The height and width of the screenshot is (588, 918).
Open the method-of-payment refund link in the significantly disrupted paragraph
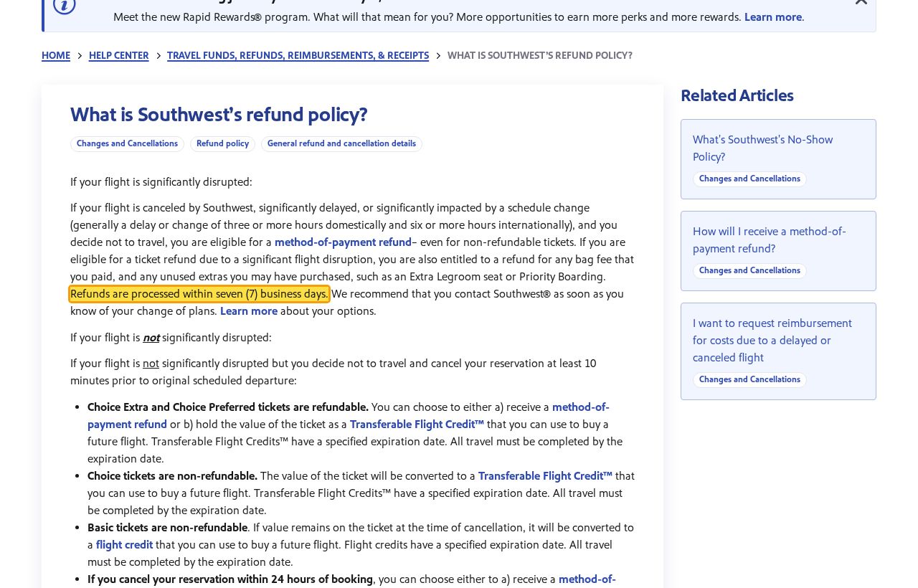343,242
